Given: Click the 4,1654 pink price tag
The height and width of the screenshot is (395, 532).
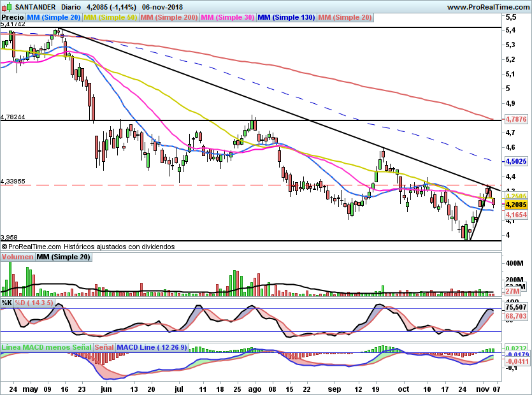Looking at the screenshot, I should click(x=516, y=215).
